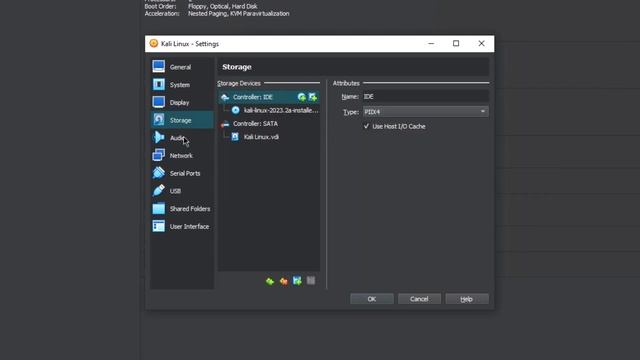
Task: Click the USB plug icon
Action: tap(158, 191)
